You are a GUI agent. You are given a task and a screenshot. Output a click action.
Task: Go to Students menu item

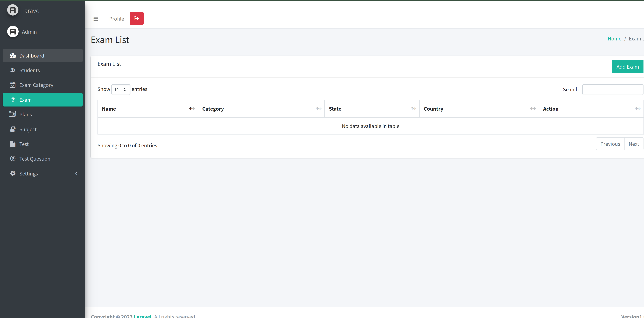43,70
